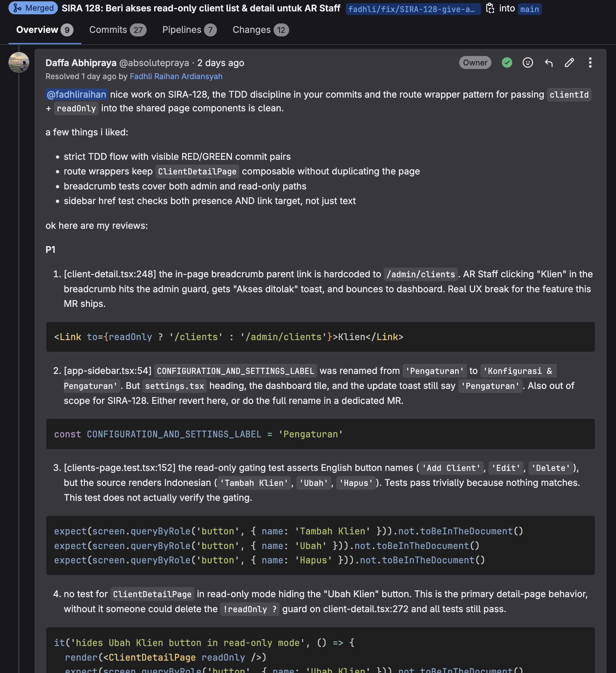
Task: Click the '2 days ago' comment timestamp
Action: click(221, 63)
